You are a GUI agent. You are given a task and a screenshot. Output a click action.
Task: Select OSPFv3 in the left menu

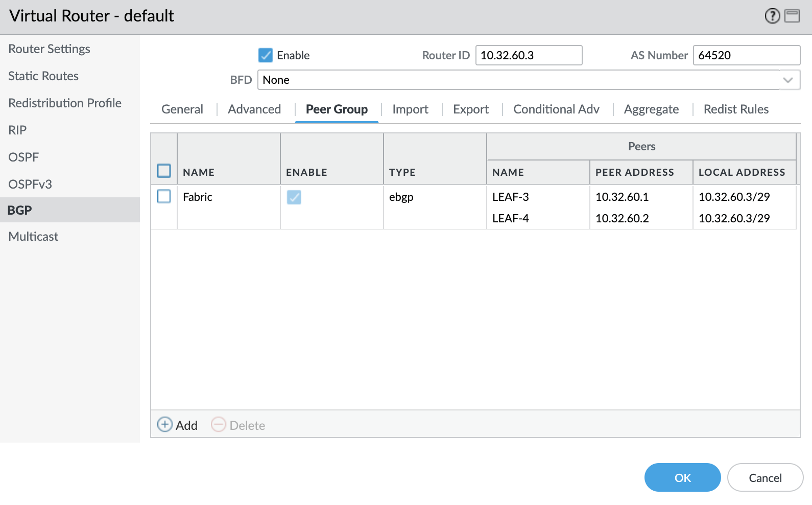[30, 185]
